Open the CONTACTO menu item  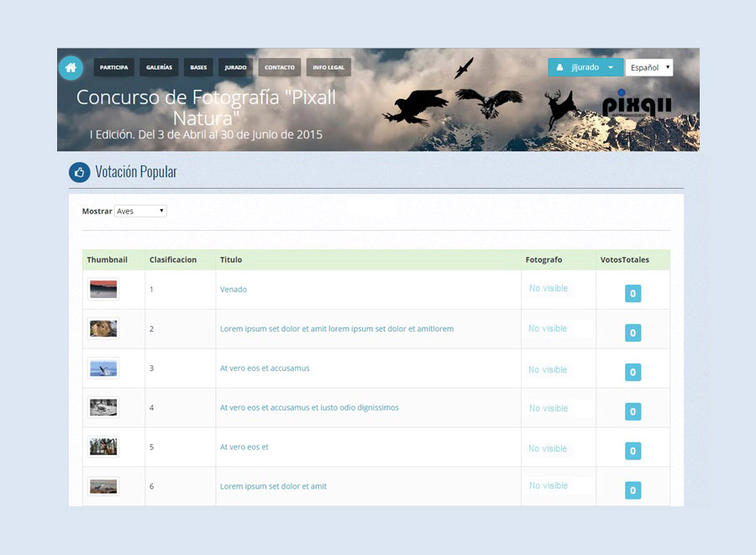coord(280,67)
